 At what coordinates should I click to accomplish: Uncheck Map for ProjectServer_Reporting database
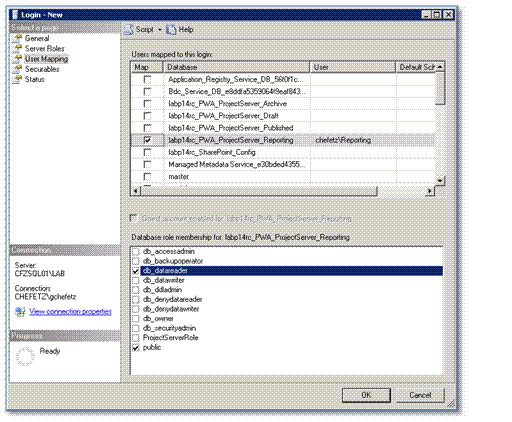point(147,140)
